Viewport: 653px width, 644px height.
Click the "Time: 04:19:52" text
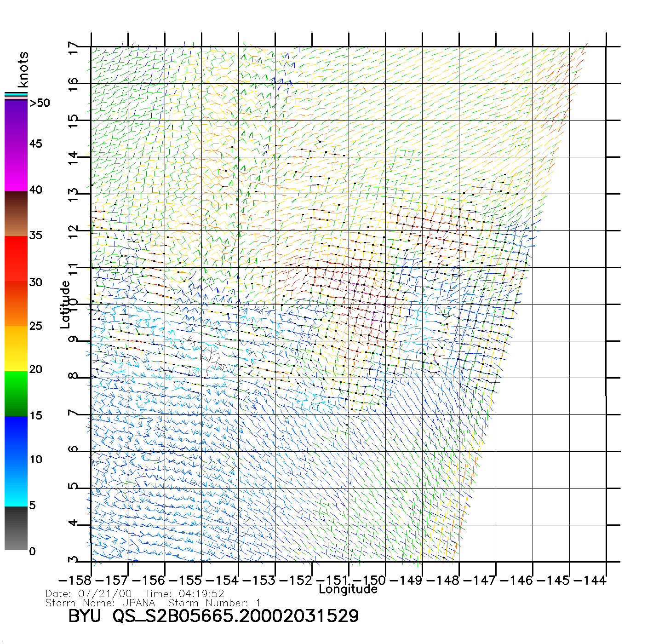point(184,594)
